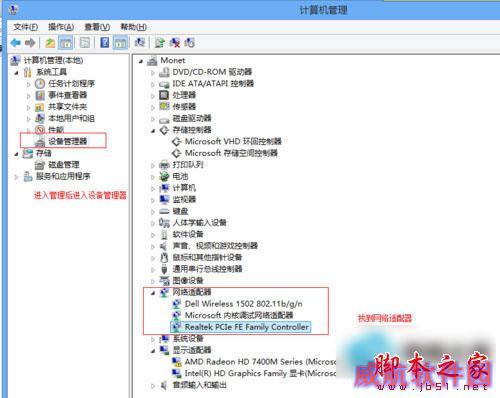
Task: Open the 帮助(H) menu
Action: point(133,27)
